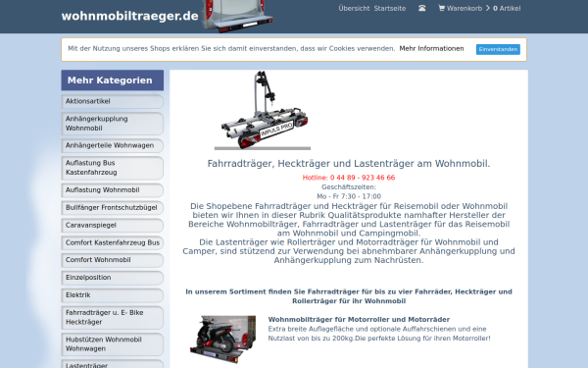588x368 pixels.
Task: Open the Elektrik category
Action: [x=112, y=295]
